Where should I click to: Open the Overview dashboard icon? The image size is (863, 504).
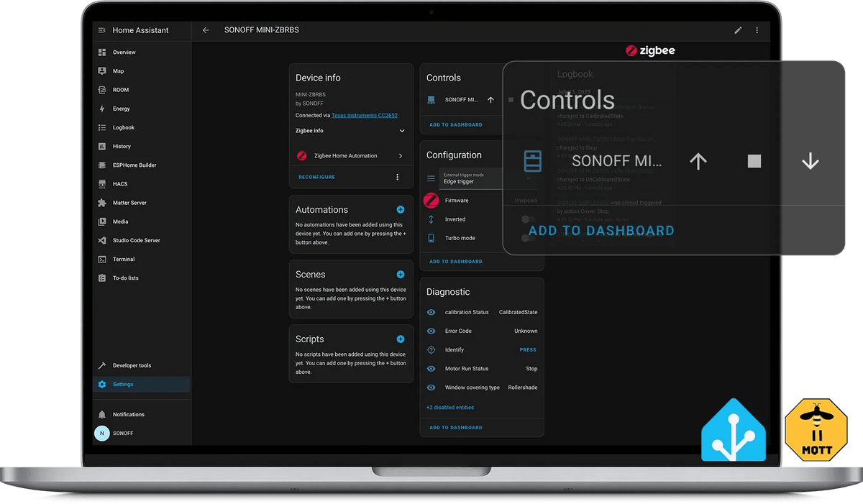tap(102, 52)
